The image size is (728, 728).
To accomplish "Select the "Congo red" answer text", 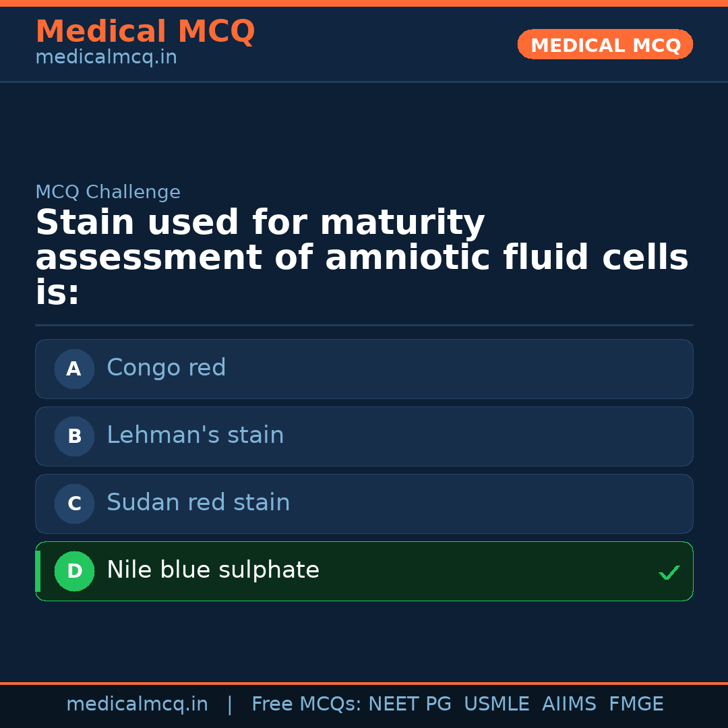I will click(166, 368).
